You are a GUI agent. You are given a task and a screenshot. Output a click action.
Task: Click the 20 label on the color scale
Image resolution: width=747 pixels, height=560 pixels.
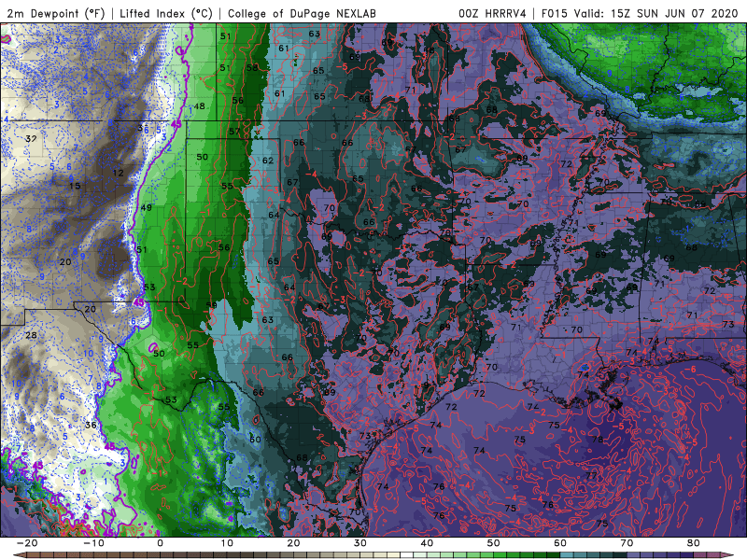(x=293, y=543)
